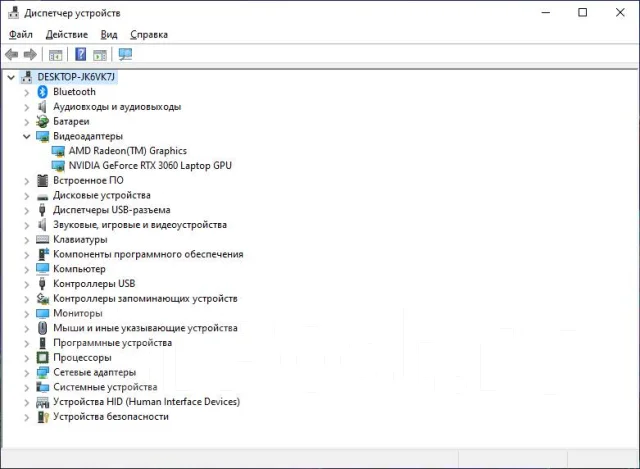This screenshot has height=469, width=640.
Task: Open the Справка menu
Action: click(149, 35)
